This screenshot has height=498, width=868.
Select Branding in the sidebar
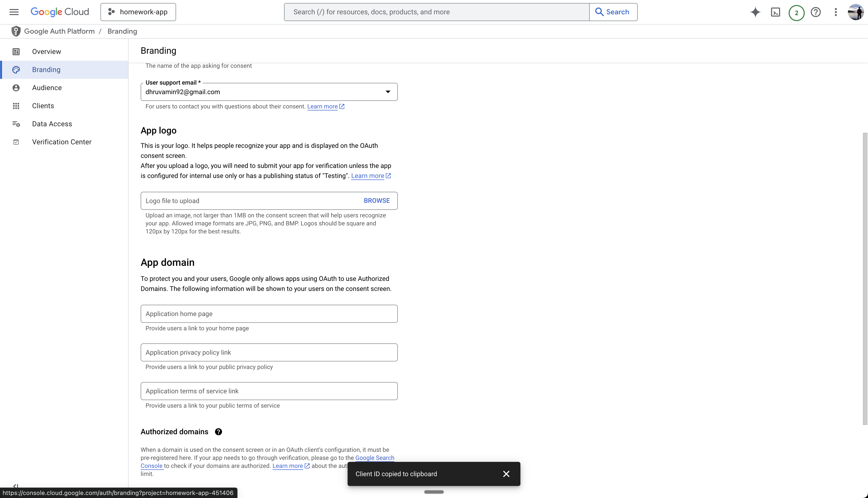[64, 70]
